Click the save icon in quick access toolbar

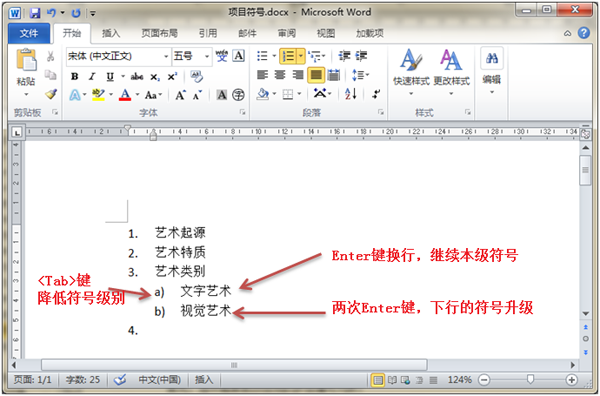(x=35, y=13)
